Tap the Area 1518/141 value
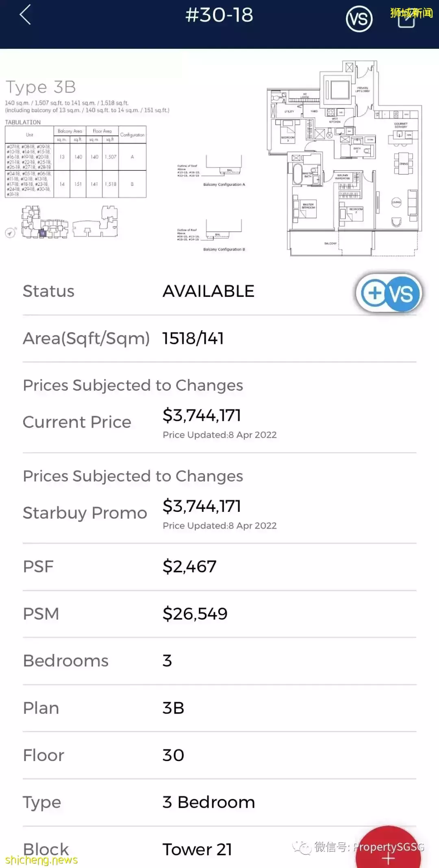The height and width of the screenshot is (868, 439). click(193, 339)
